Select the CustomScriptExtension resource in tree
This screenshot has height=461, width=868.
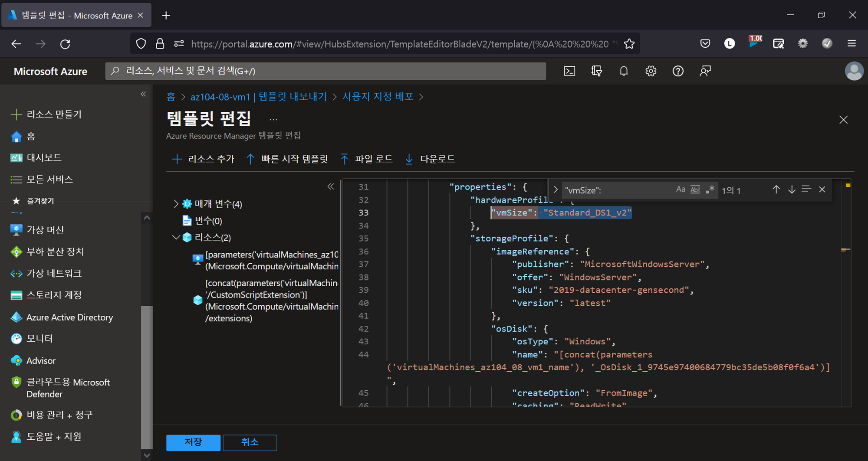pos(265,301)
